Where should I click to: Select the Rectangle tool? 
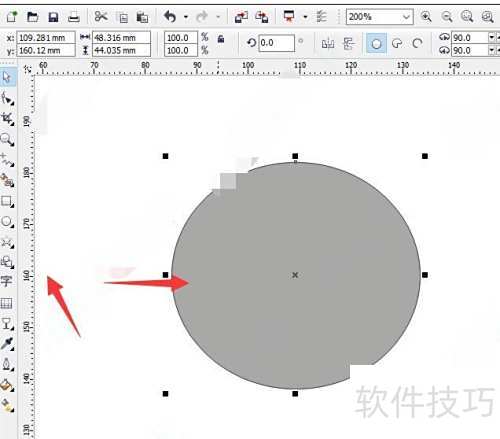pos(7,201)
